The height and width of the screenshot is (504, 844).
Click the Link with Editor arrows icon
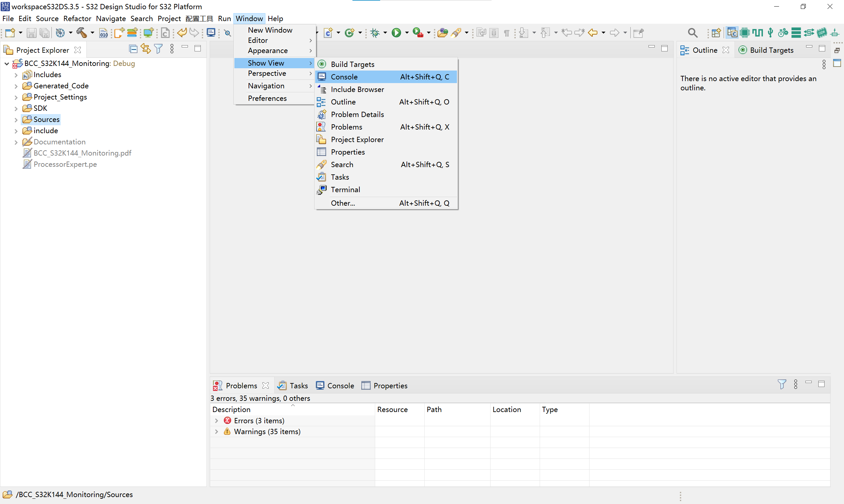point(146,49)
